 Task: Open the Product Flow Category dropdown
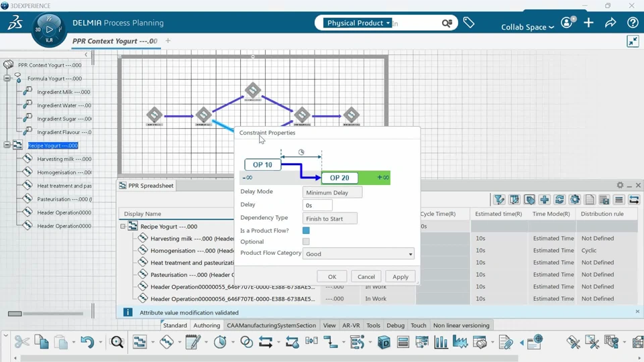(358, 253)
